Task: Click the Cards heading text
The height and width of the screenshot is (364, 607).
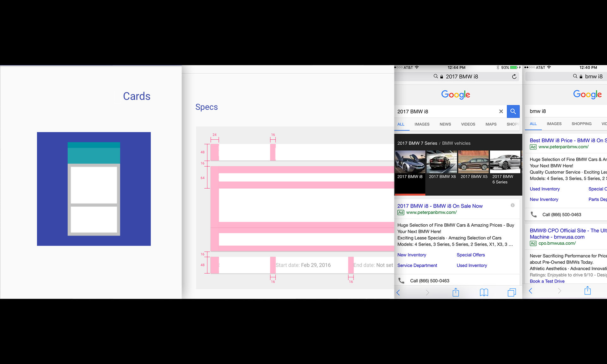Action: pyautogui.click(x=137, y=96)
